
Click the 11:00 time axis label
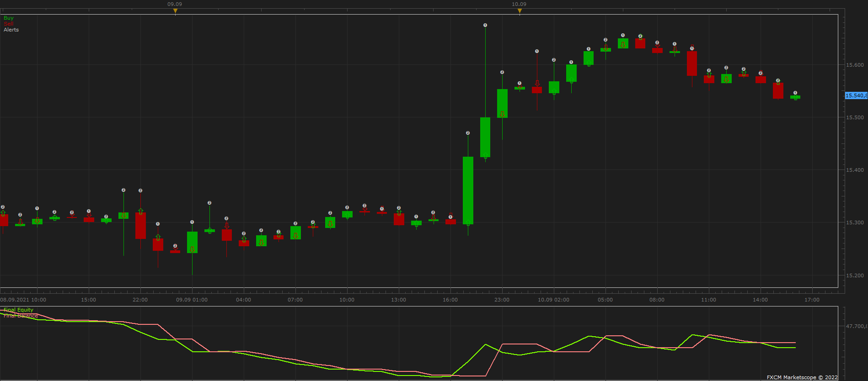coord(709,300)
